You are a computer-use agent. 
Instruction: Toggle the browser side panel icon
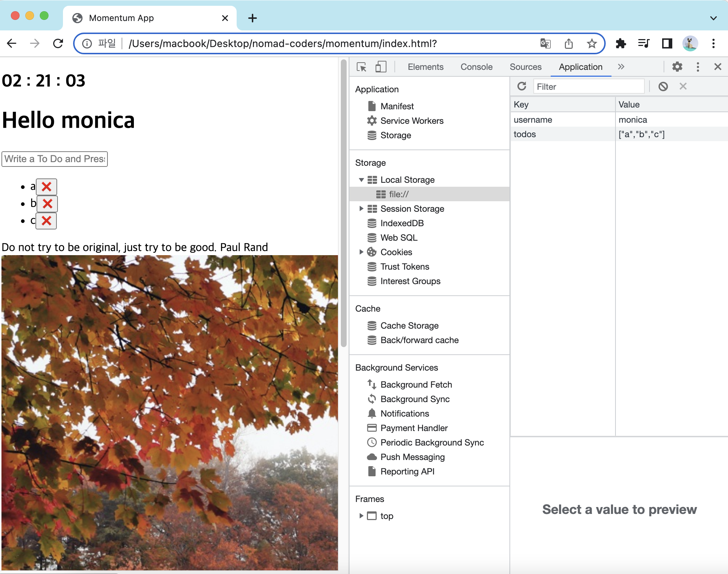click(x=667, y=43)
